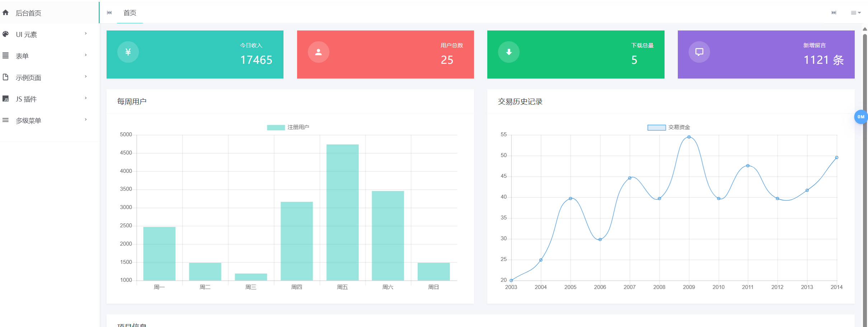Click the 2009 peak data point
Image resolution: width=868 pixels, height=327 pixels.
pos(689,137)
